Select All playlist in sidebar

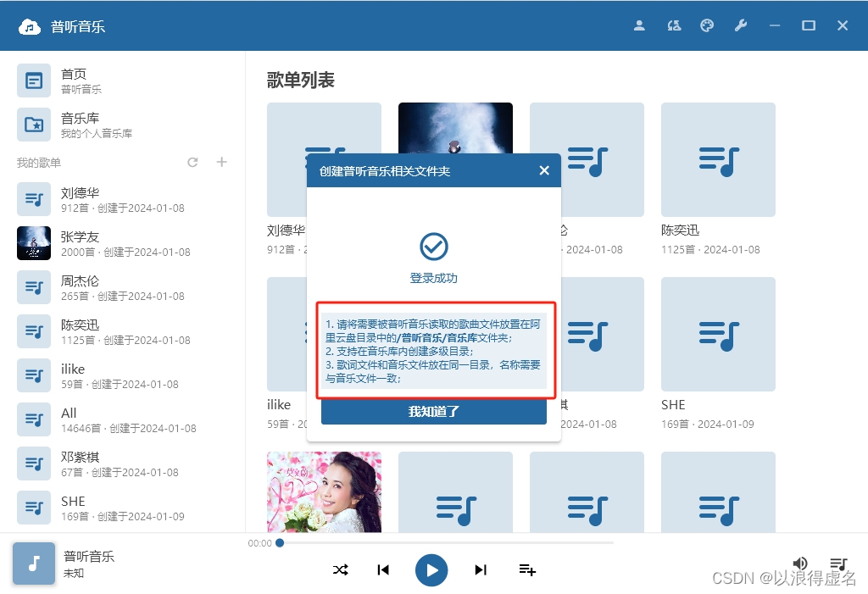point(122,420)
